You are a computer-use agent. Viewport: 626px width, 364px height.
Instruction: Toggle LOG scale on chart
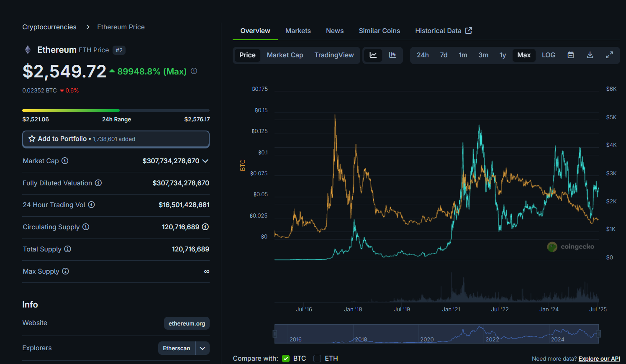click(549, 55)
